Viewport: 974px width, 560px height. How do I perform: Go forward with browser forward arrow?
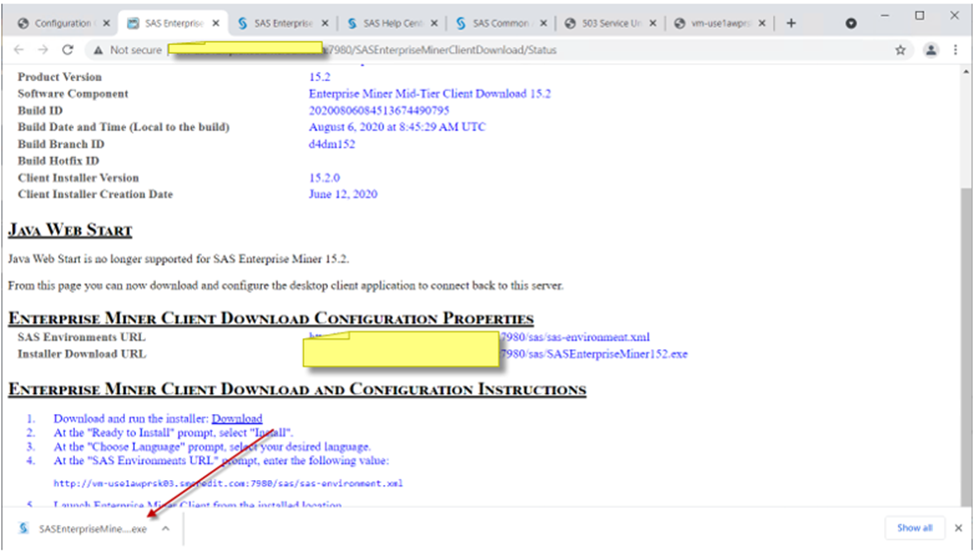[x=43, y=50]
